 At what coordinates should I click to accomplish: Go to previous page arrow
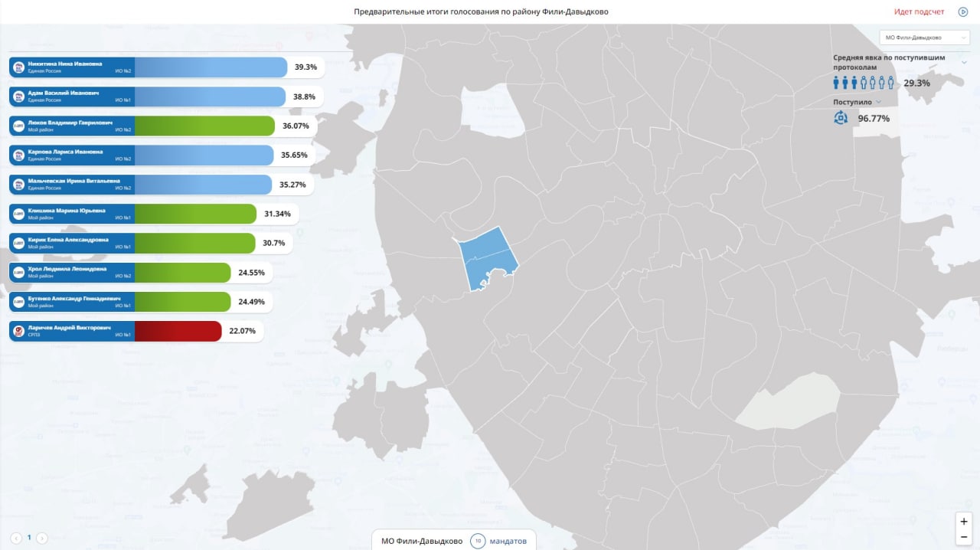[16, 538]
